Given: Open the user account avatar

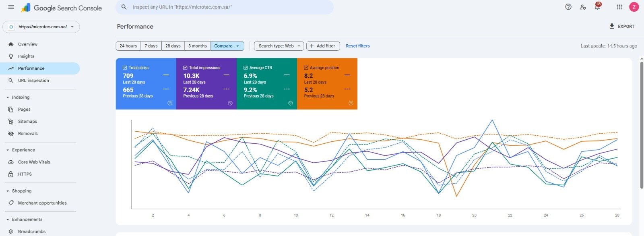Looking at the screenshot, I should click(634, 7).
